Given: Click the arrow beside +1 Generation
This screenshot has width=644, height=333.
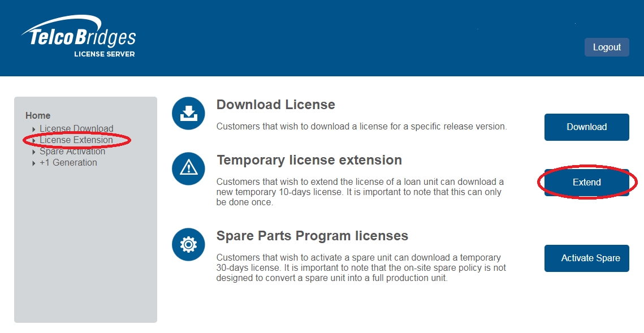Looking at the screenshot, I should (x=34, y=163).
